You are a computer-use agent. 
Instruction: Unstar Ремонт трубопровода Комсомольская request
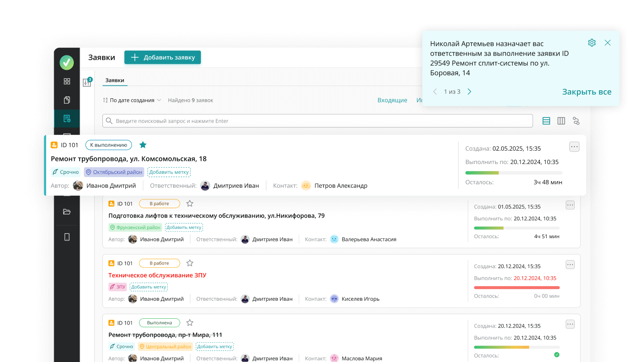click(x=143, y=145)
